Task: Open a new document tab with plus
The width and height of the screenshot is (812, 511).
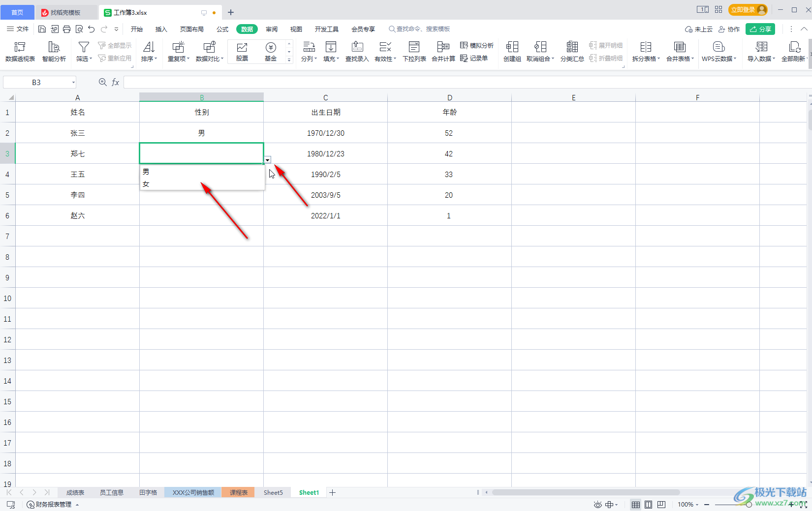Action: click(231, 12)
